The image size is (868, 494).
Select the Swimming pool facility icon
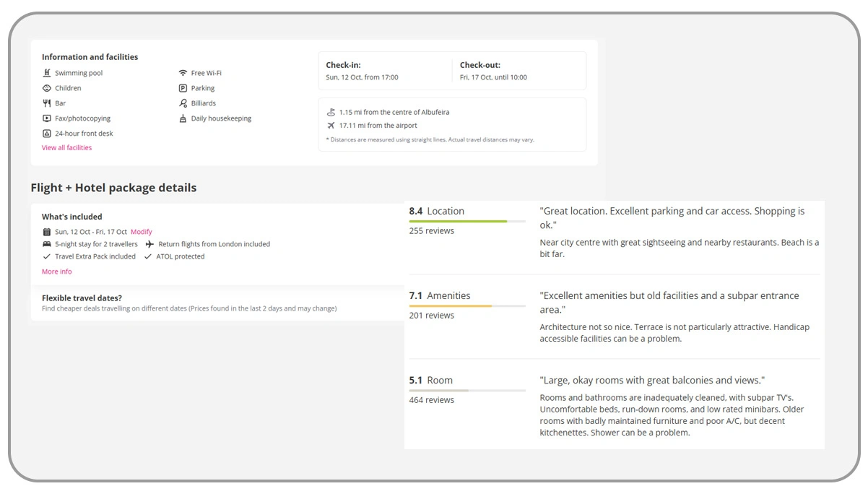(x=47, y=72)
